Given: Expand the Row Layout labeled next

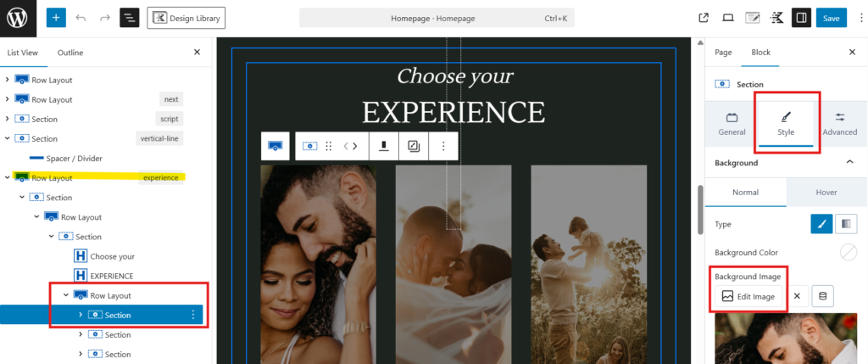Looking at the screenshot, I should pyautogui.click(x=7, y=99).
